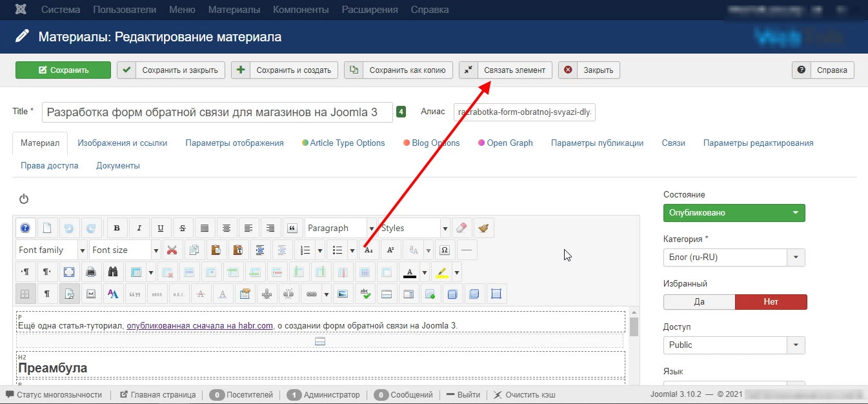Click Сохранить как копию button

coord(398,70)
